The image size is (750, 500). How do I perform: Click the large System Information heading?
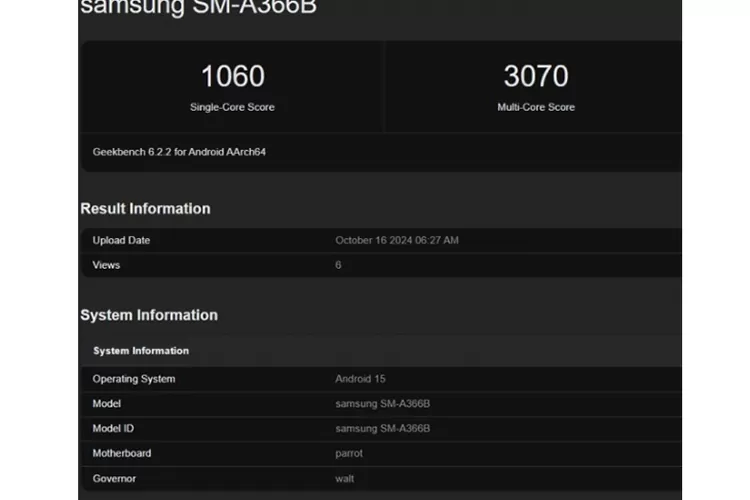tap(149, 315)
